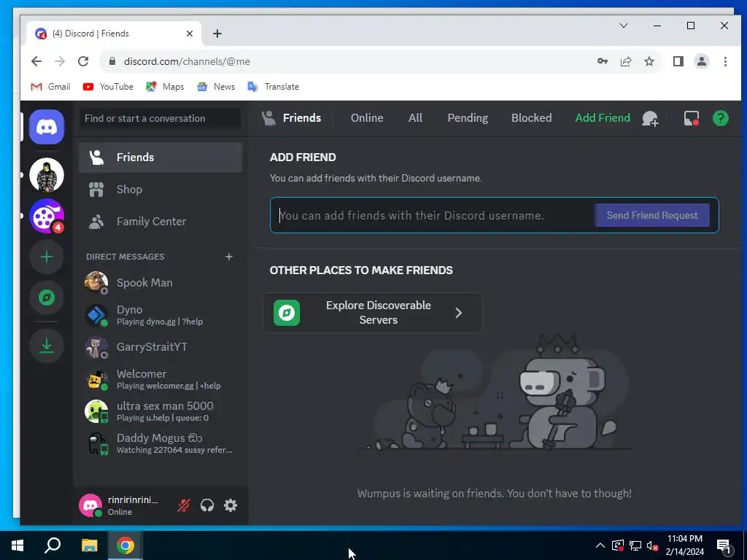Click Send Friend Request button
Image resolution: width=747 pixels, height=560 pixels.
(652, 215)
